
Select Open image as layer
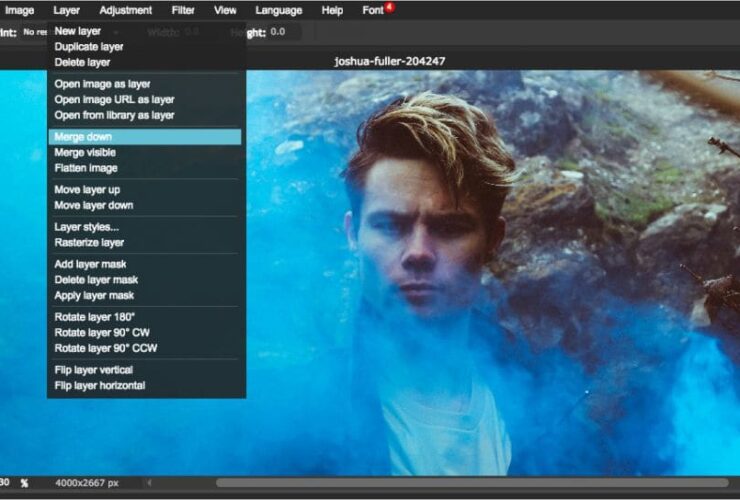click(144, 84)
